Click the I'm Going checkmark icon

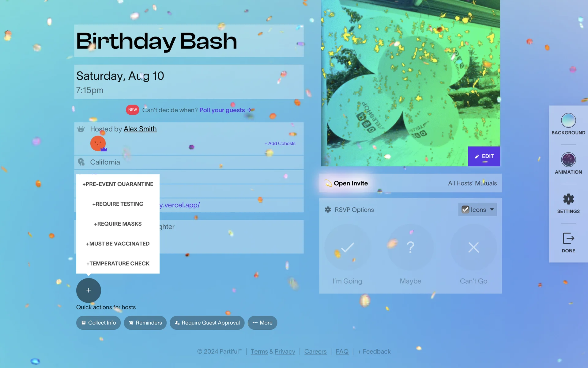coord(347,247)
